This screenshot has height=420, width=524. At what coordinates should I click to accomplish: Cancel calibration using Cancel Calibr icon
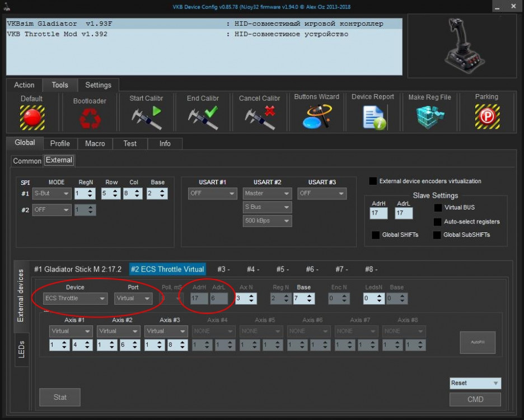click(260, 117)
